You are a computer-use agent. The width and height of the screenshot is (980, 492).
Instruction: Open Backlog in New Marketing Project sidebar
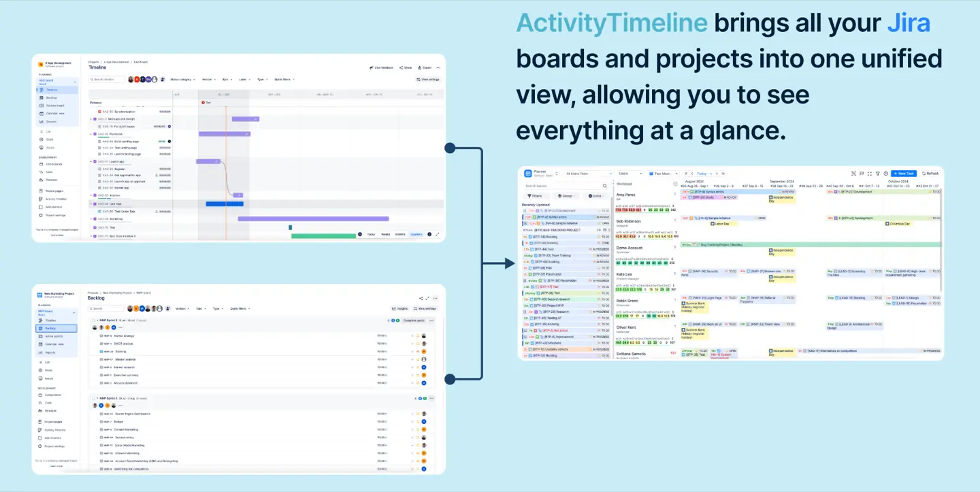coord(56,328)
